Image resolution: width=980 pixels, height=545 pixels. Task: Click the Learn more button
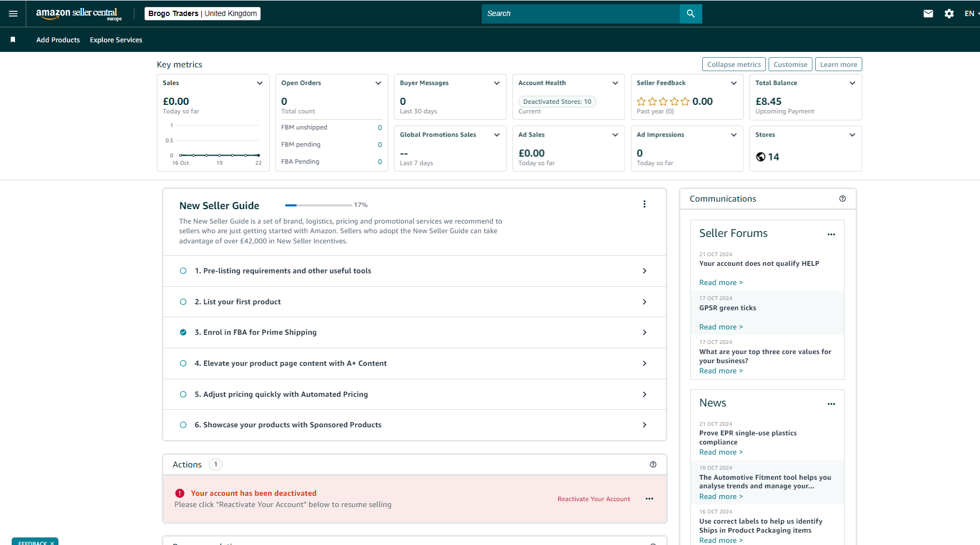[838, 64]
